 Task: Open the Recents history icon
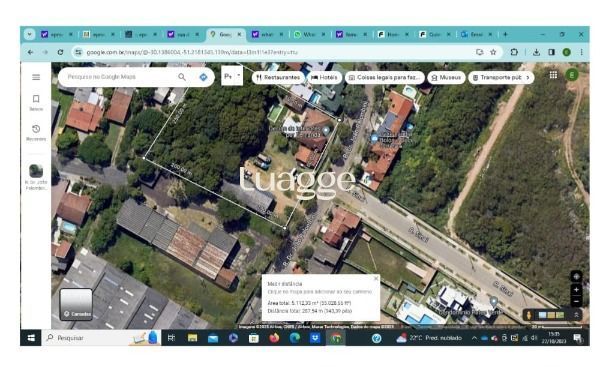(36, 129)
